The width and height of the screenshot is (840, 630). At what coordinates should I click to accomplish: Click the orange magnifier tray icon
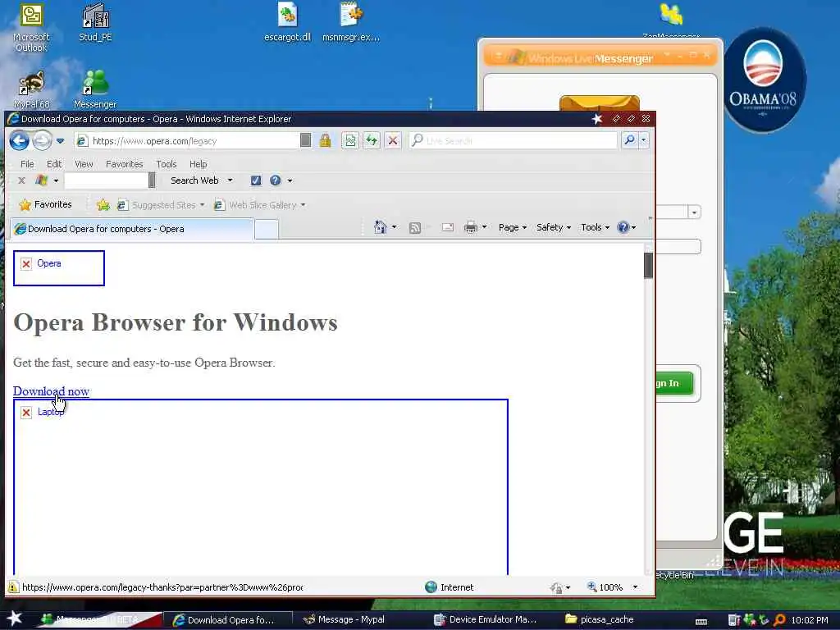779,620
